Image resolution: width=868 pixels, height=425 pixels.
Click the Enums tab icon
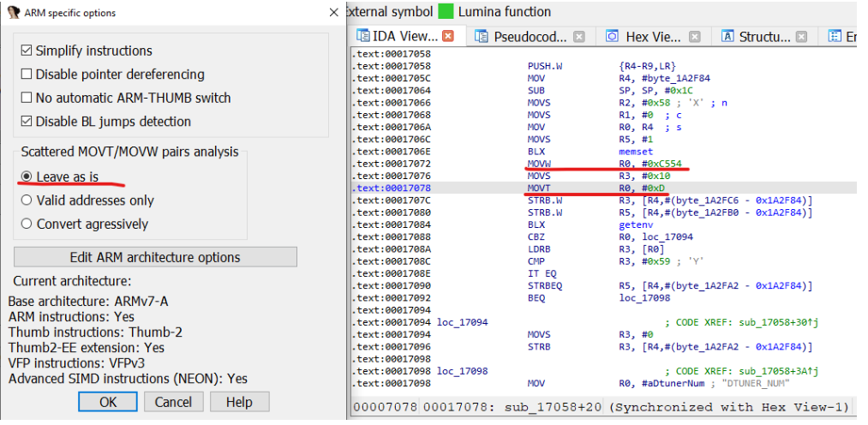pyautogui.click(x=835, y=37)
